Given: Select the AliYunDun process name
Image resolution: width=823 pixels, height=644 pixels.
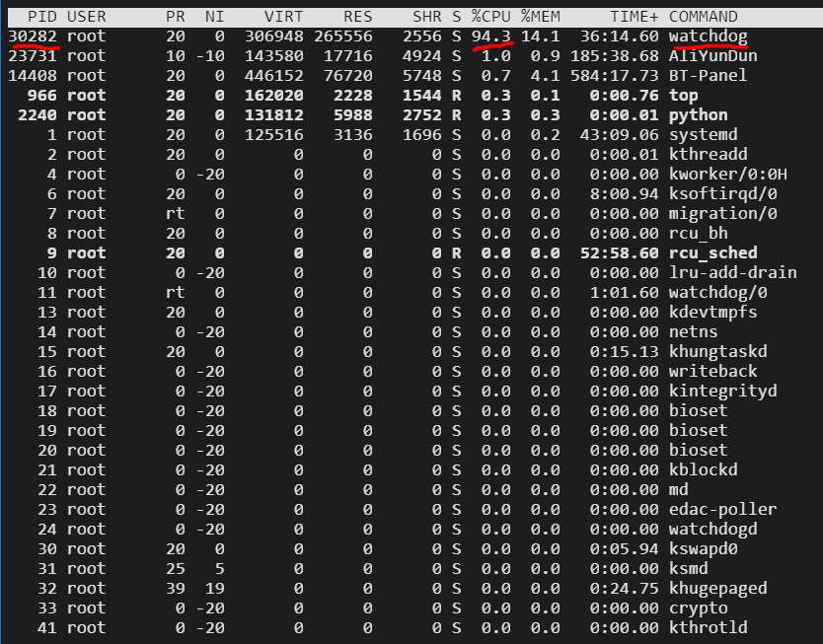Looking at the screenshot, I should (712, 55).
